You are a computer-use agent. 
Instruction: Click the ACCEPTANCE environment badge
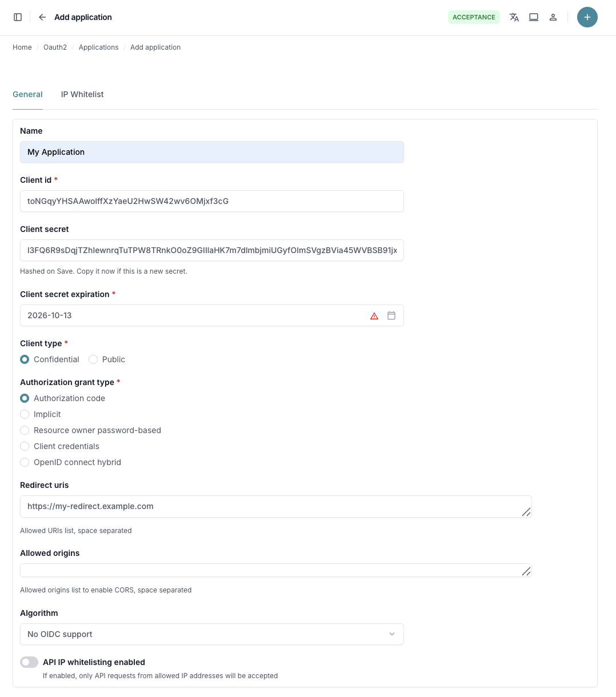tap(474, 17)
